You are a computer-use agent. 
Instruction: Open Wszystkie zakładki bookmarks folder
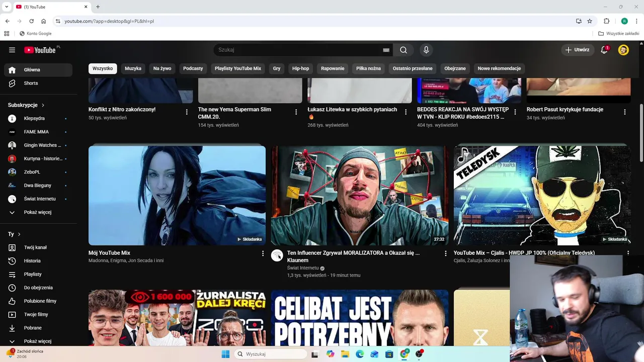pyautogui.click(x=618, y=34)
